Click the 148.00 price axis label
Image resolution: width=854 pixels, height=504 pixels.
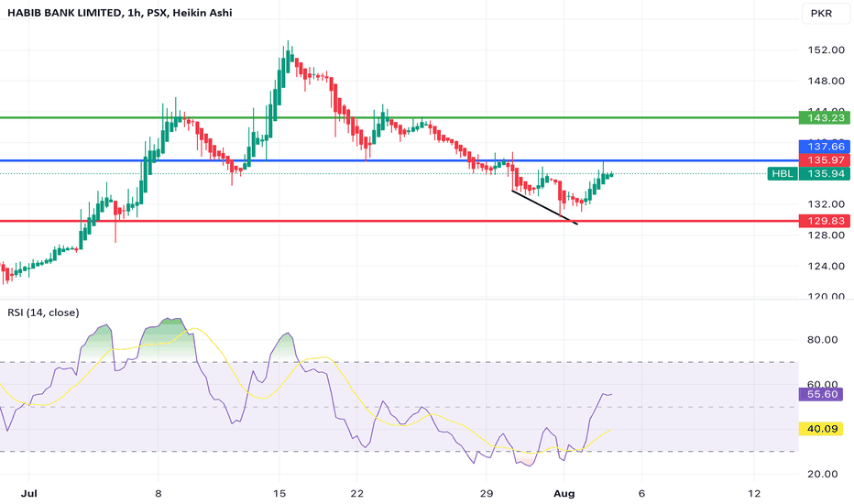click(x=826, y=82)
